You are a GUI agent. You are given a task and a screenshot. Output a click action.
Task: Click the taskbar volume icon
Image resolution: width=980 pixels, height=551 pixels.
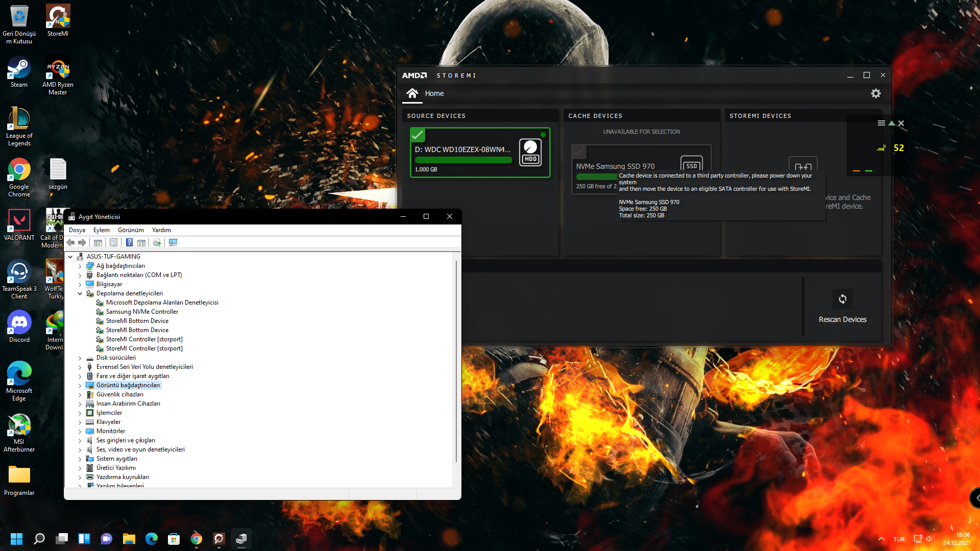click(x=929, y=539)
